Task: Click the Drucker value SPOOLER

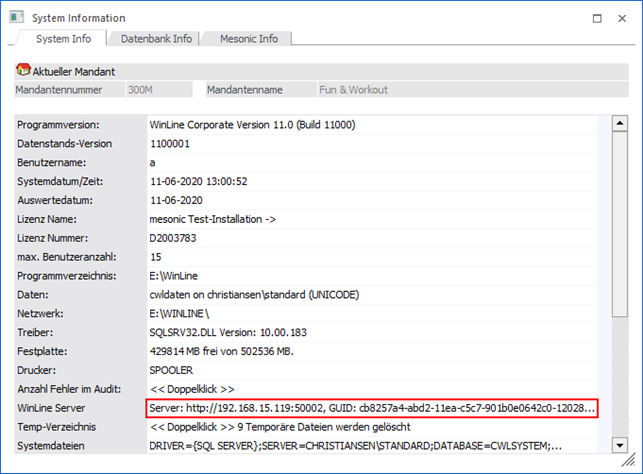Action: 171,370
